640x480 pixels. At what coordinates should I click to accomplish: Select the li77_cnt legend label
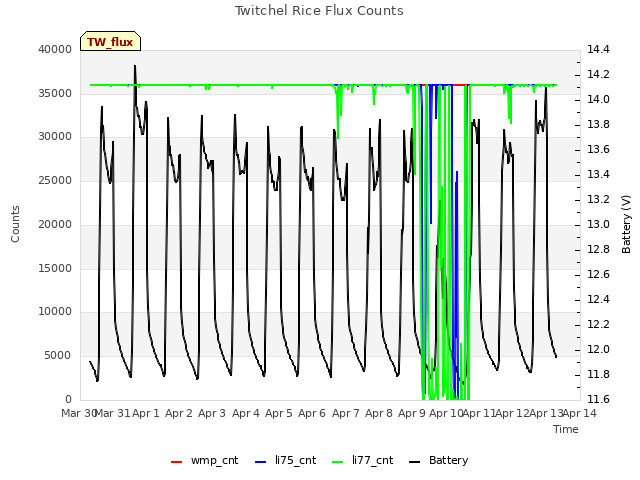click(x=372, y=461)
